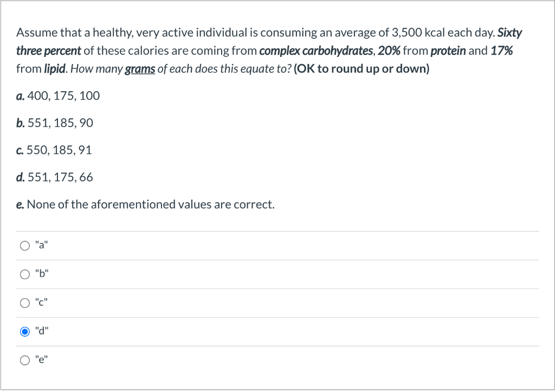Click the option text "551, 175, 66"

60,177
